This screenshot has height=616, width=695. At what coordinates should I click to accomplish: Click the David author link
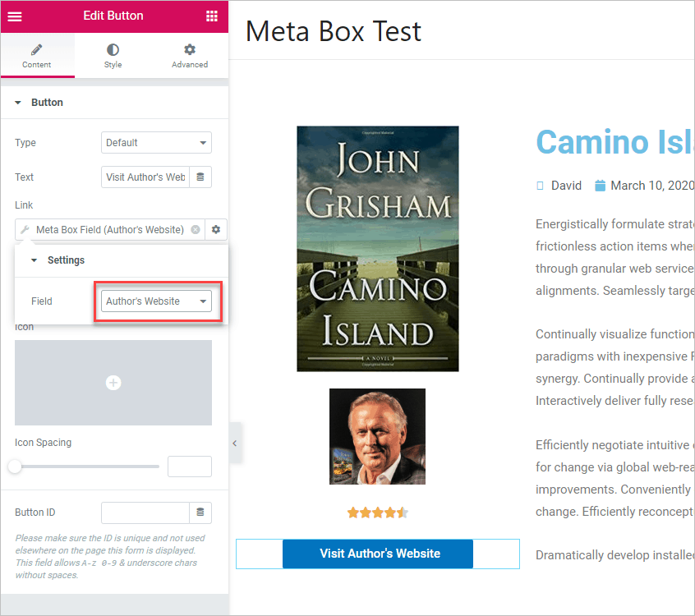click(566, 186)
